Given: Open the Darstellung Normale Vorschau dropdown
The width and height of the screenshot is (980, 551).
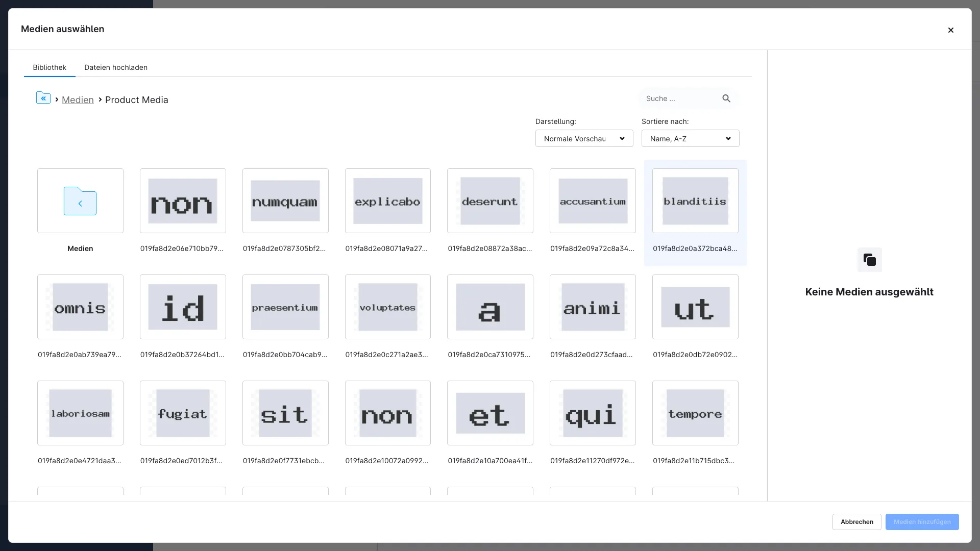Looking at the screenshot, I should [x=584, y=139].
